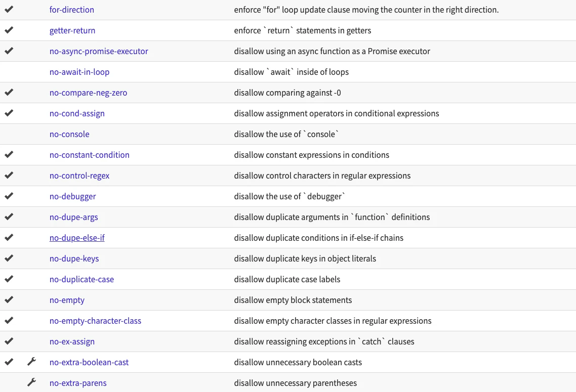The width and height of the screenshot is (576, 392).
Task: Click the no-dupe-args link
Action: (74, 217)
